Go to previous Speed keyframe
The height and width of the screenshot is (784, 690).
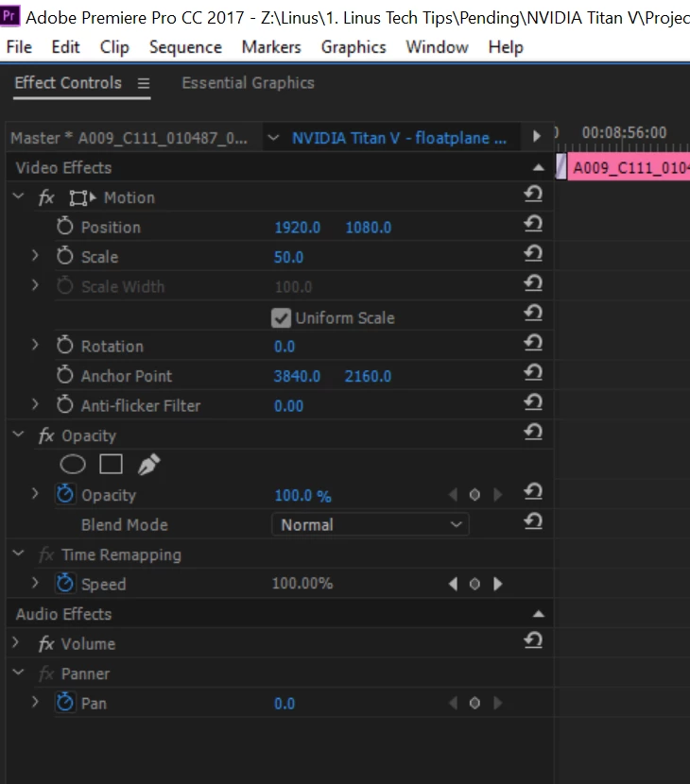coord(454,584)
